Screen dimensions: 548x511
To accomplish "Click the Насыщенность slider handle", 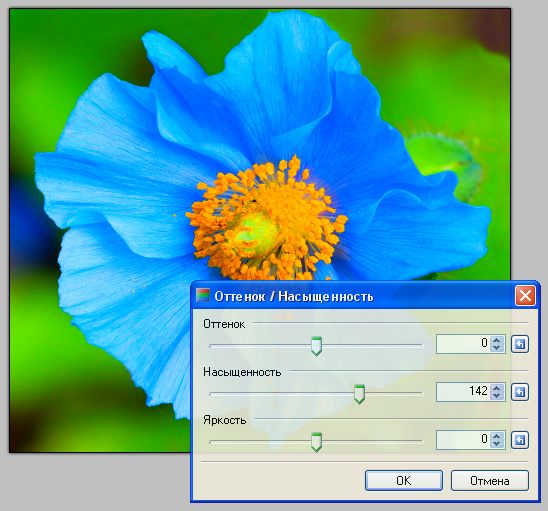I will [359, 394].
